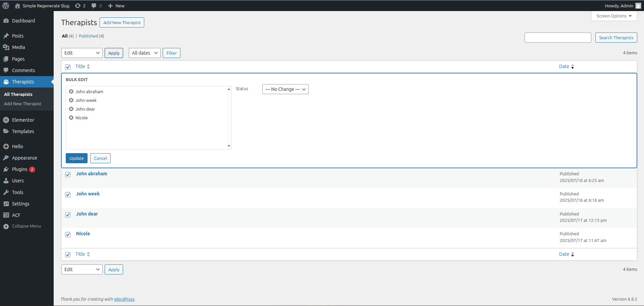
Task: Open the All dates filter dropdown
Action: 145,53
